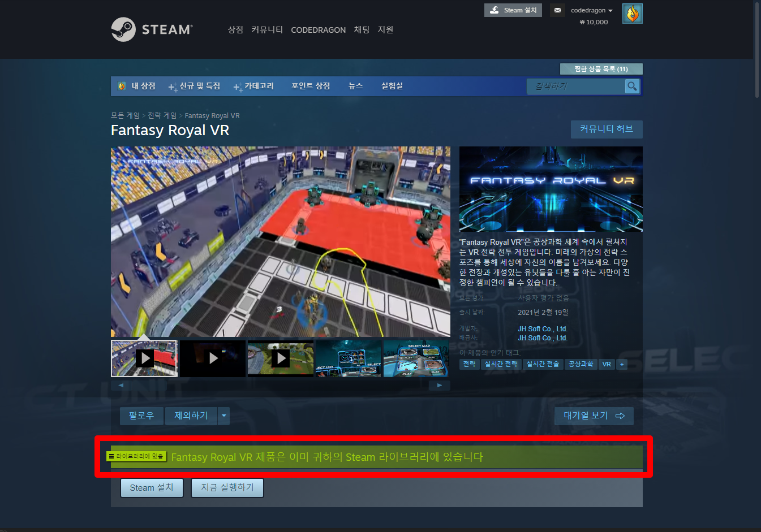Click the 지금 실행하기 button

[227, 488]
